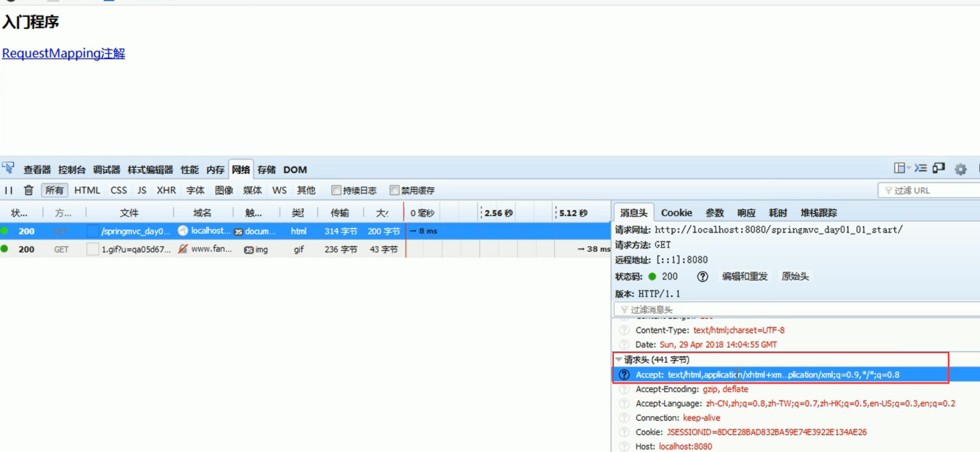
Task: Toggle split console icon
Action: tap(920, 168)
